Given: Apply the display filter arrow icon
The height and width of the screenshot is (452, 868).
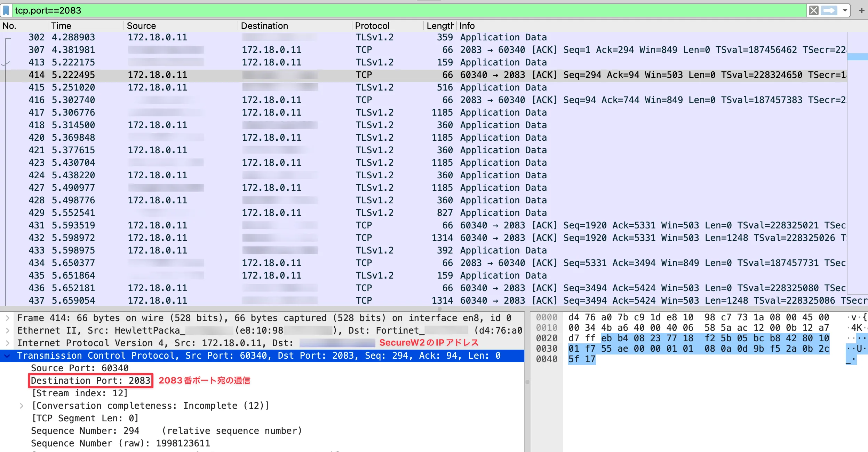Looking at the screenshot, I should coord(829,10).
